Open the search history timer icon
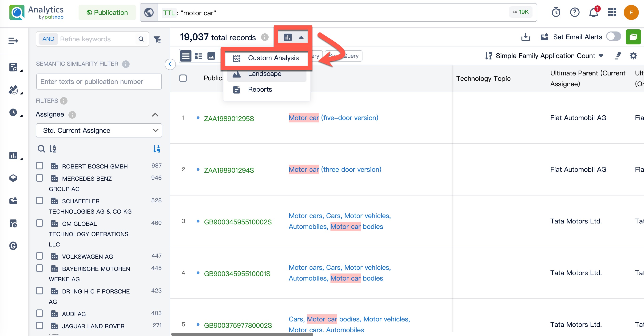This screenshot has width=644, height=336. pos(556,12)
